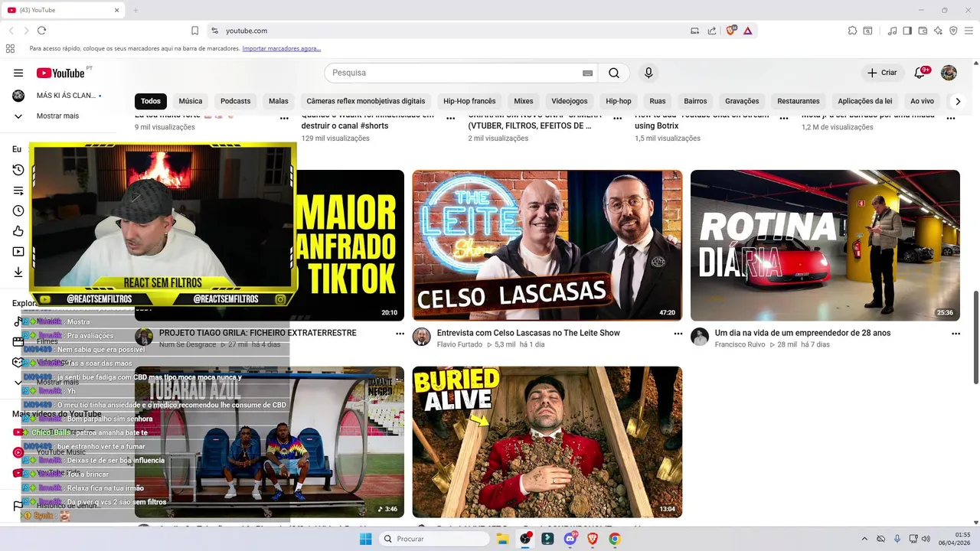
Task: Open options menu for 129 mil visualizações video
Action: (x=451, y=119)
